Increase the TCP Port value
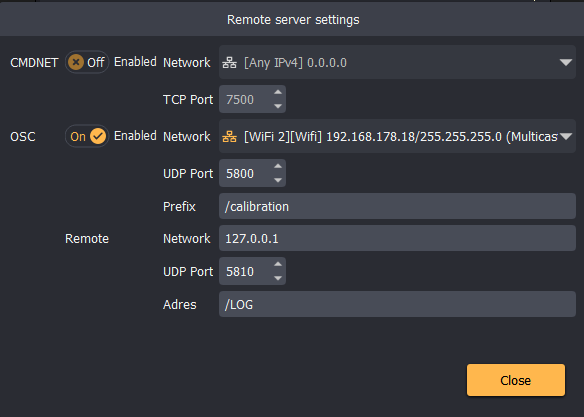This screenshot has height=417, width=584. pos(278,92)
